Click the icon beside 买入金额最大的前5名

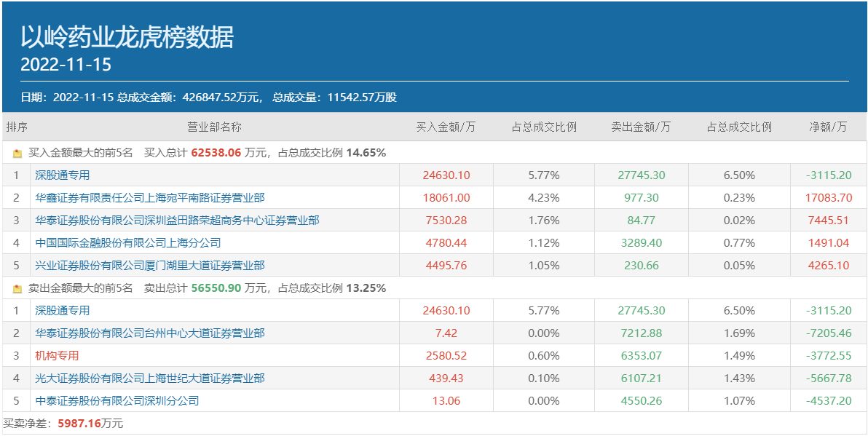coord(17,154)
